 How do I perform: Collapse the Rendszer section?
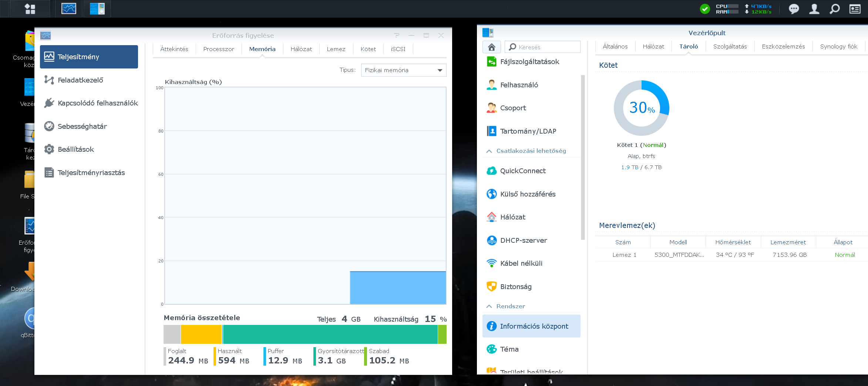coord(489,306)
